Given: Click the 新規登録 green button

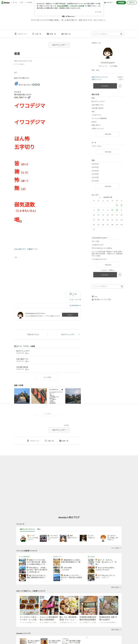Looking at the screenshot, I should 121,2.
